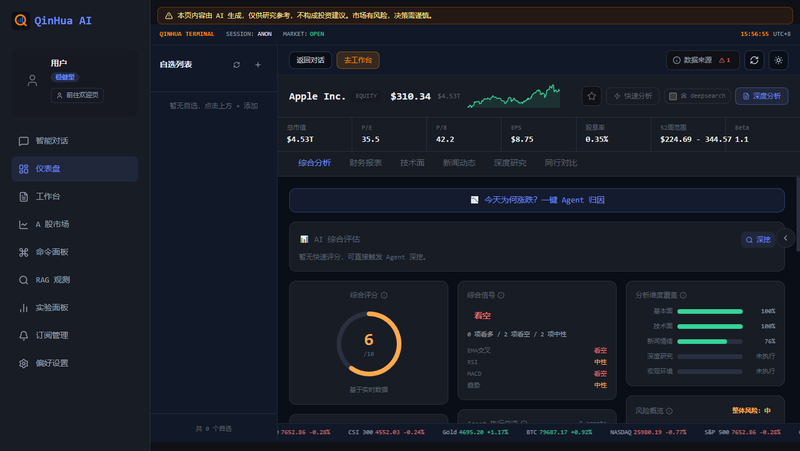Click the $310.34 price
Screen dimensions: 800x451
pyautogui.click(x=410, y=96)
